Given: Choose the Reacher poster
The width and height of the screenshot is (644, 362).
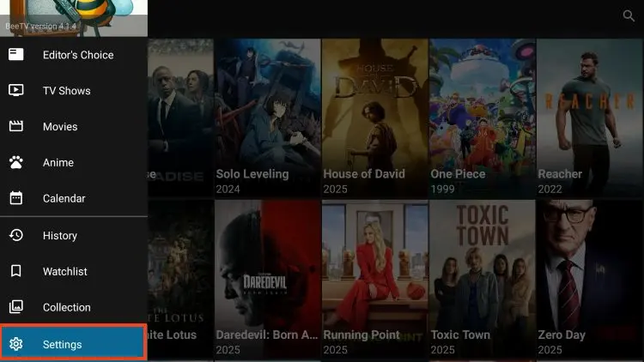Looking at the screenshot, I should (590, 118).
